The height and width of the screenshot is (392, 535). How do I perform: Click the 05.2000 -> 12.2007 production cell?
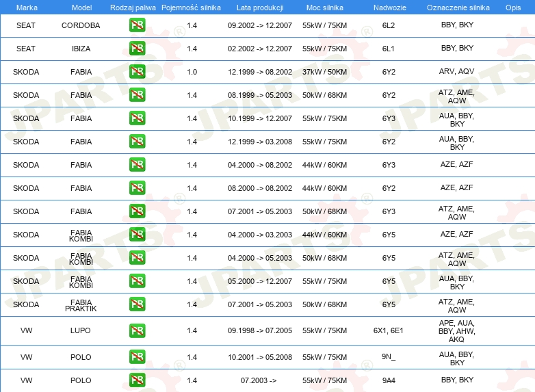260,280
